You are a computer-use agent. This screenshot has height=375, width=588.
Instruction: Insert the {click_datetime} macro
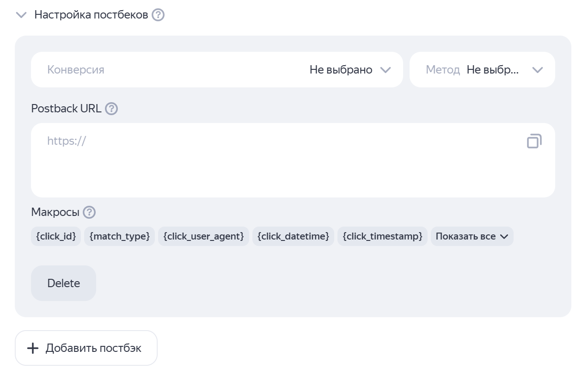293,236
